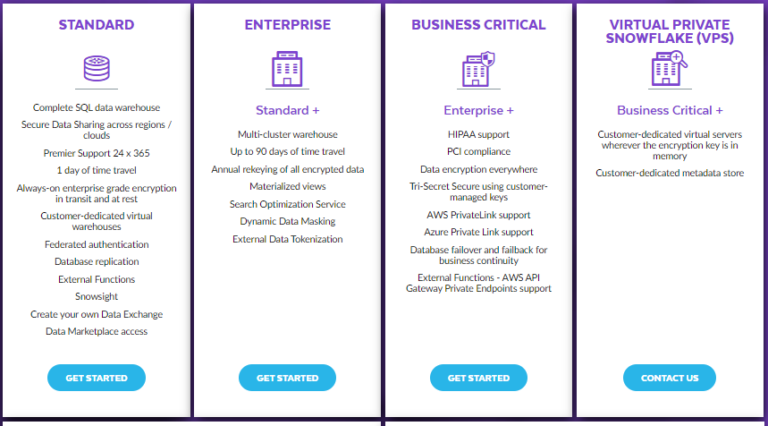Click 'HIPAA support' feature text
The height and width of the screenshot is (426, 768).
(x=479, y=135)
